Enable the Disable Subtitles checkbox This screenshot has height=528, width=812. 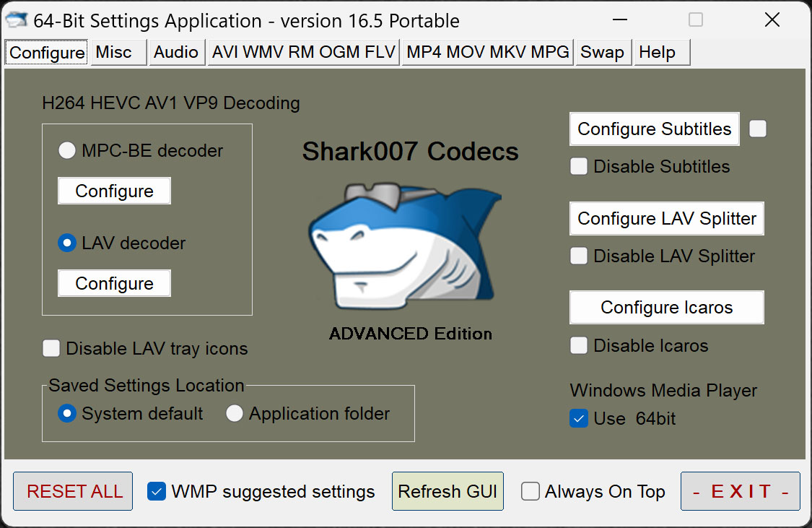pos(579,167)
